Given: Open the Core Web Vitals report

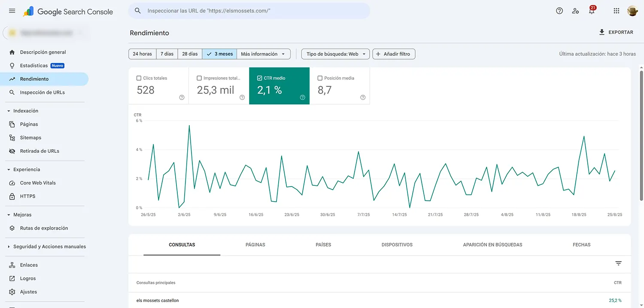Looking at the screenshot, I should pos(38,183).
